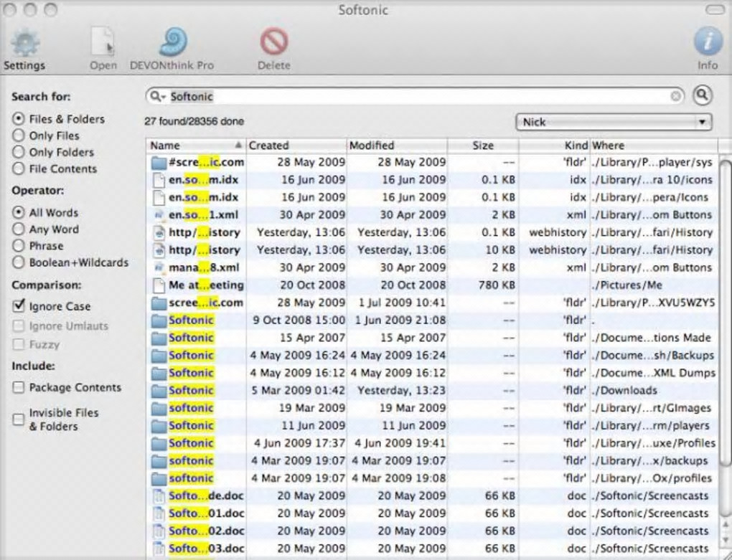
Task: Click the results list vertical scrollbar
Action: [x=725, y=313]
